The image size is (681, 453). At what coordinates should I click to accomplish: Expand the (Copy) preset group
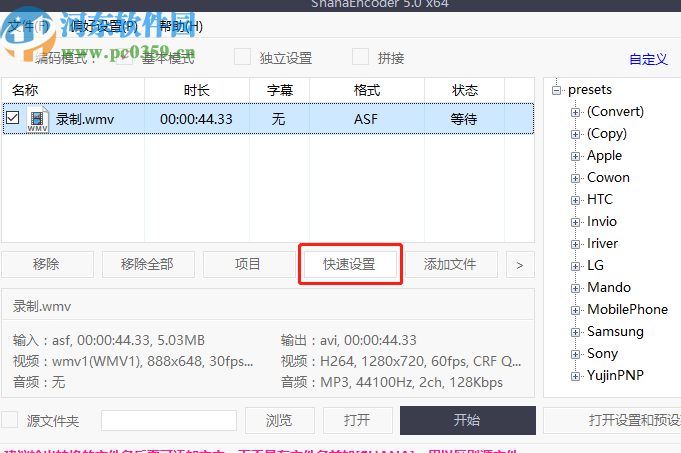pos(575,134)
